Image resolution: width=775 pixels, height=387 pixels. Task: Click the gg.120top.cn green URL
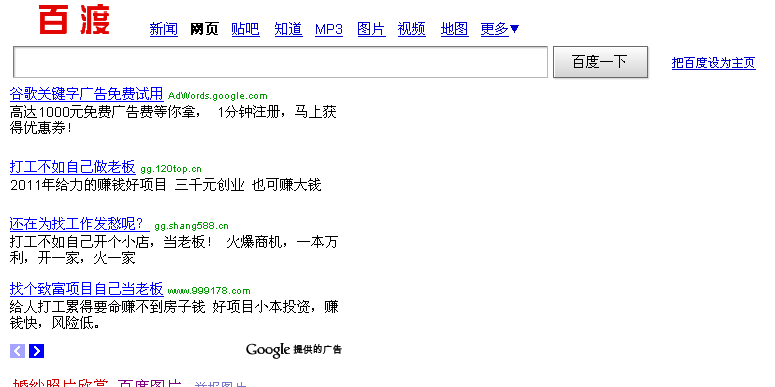[171, 169]
